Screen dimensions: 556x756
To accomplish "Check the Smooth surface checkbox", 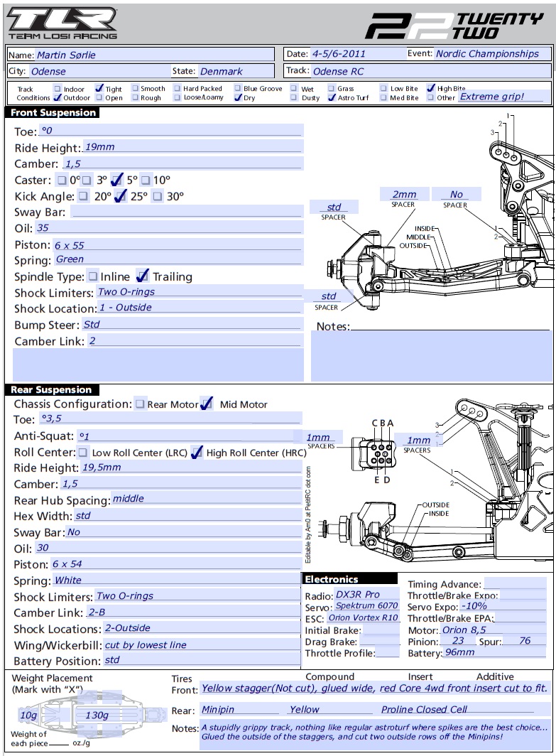I will 136,88.
